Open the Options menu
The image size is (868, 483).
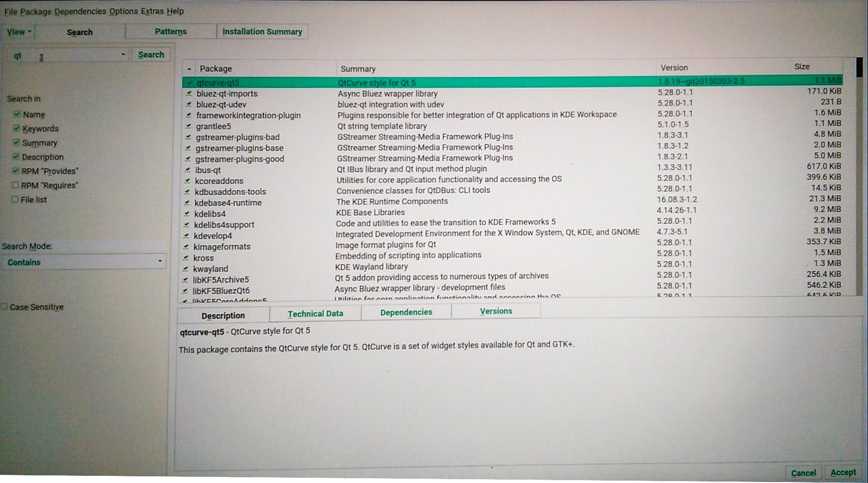[x=123, y=11]
